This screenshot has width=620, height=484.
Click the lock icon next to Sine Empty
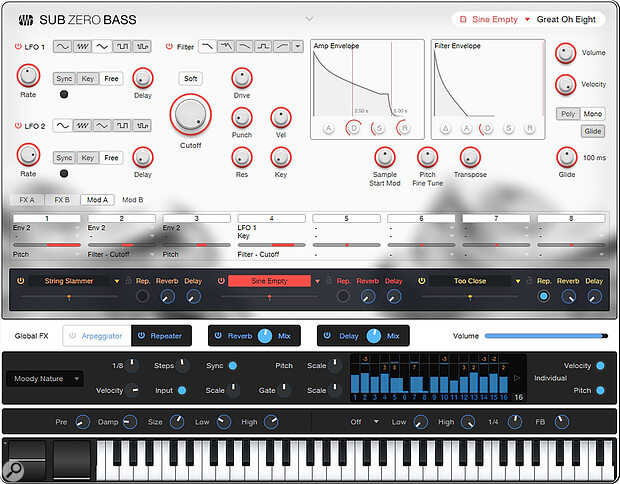pyautogui.click(x=329, y=281)
